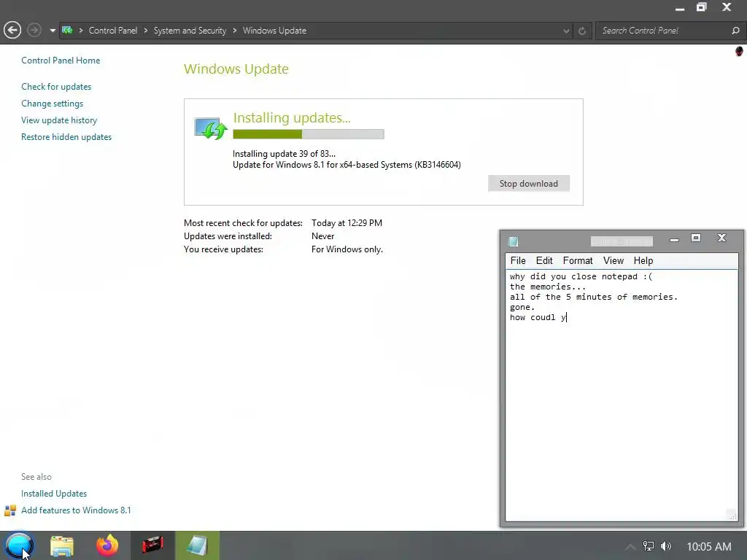Open Notepad Help menu

(643, 260)
